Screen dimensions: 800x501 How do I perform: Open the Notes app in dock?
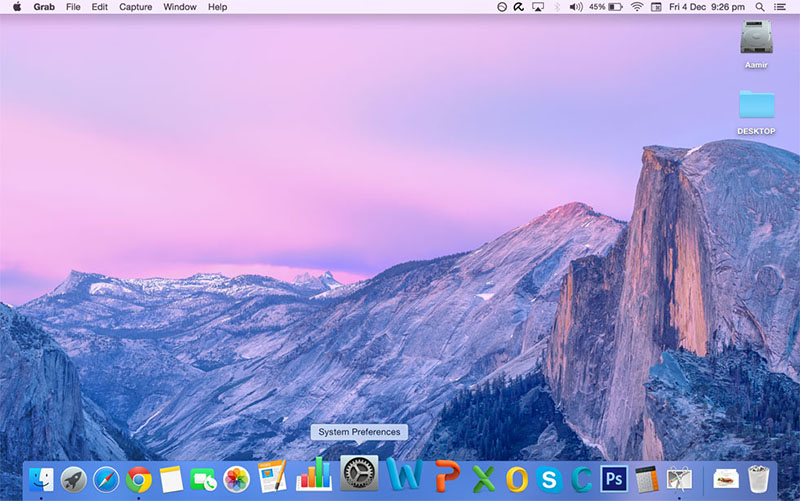(x=171, y=480)
